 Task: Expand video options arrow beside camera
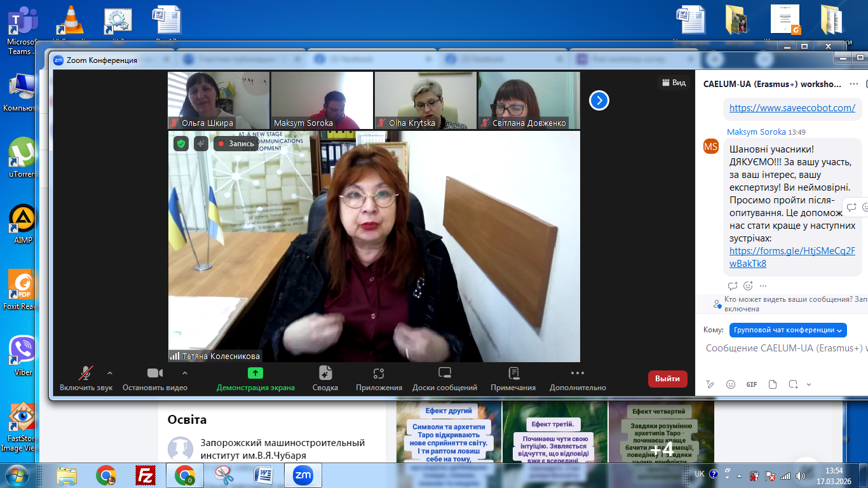pyautogui.click(x=185, y=373)
